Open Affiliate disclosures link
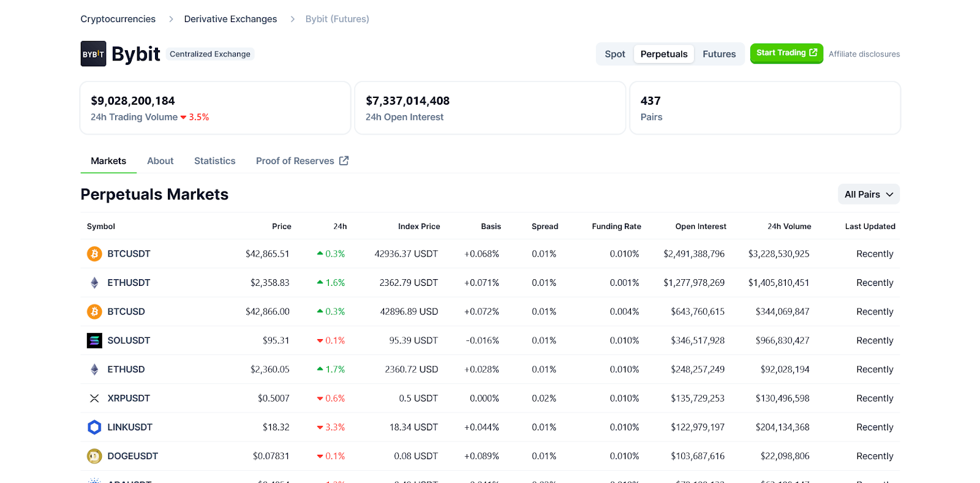This screenshot has height=483, width=980. pyautogui.click(x=864, y=54)
